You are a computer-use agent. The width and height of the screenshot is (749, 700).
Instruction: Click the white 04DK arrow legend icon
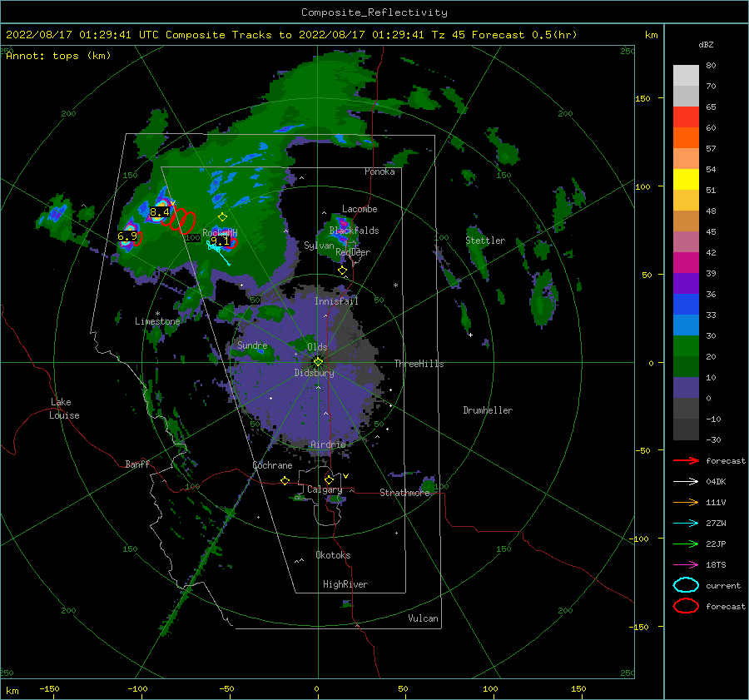click(x=686, y=481)
